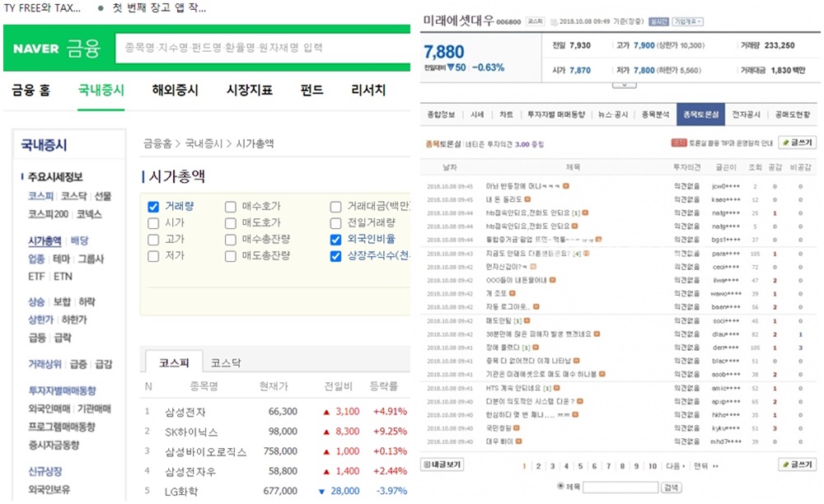
Task: Switch to the 투자자별 매매동향 stock tab
Action: pos(556,114)
